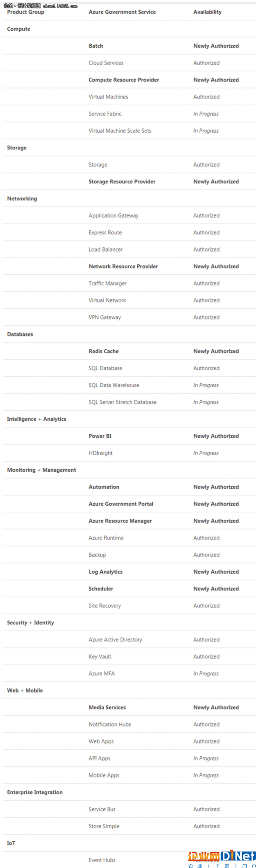
Task: Click the Networking group heading
Action: pos(22,199)
